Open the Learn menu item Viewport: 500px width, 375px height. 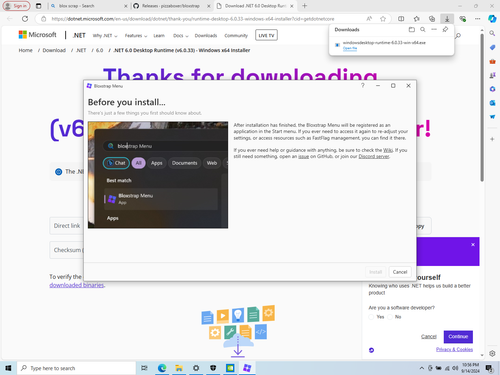(x=159, y=36)
